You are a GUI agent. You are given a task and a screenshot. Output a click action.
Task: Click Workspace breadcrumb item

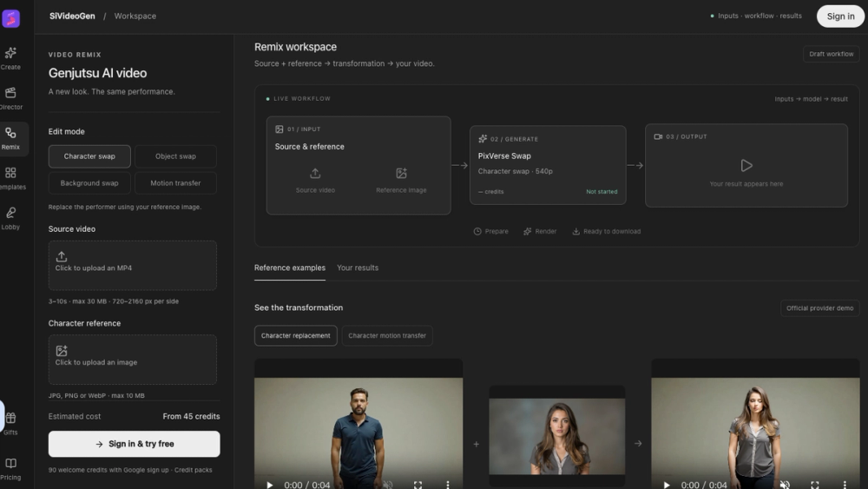point(135,16)
